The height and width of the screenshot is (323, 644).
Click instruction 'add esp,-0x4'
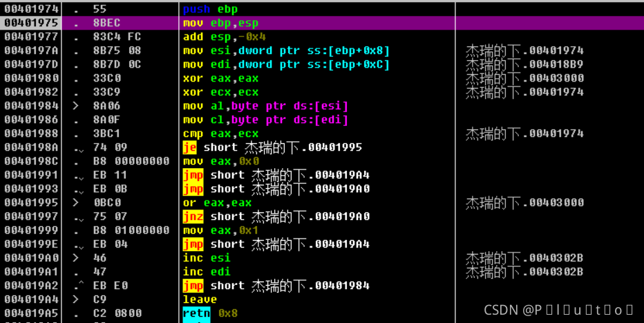click(x=225, y=37)
